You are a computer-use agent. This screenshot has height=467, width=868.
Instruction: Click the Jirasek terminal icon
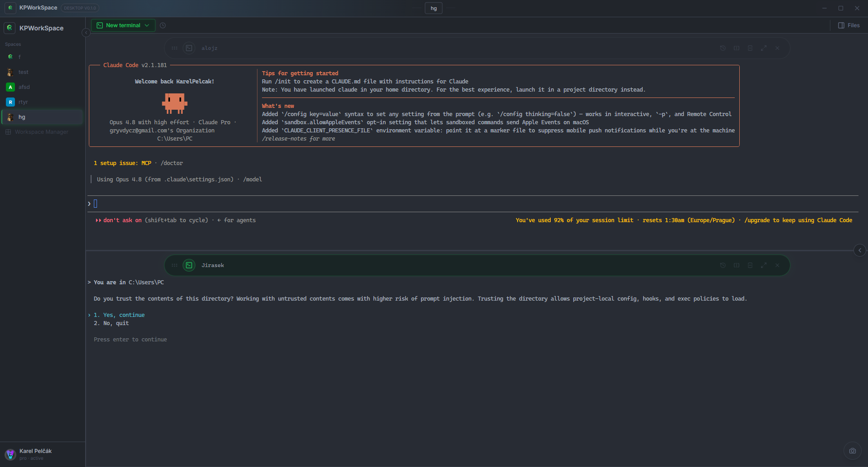pyautogui.click(x=189, y=265)
